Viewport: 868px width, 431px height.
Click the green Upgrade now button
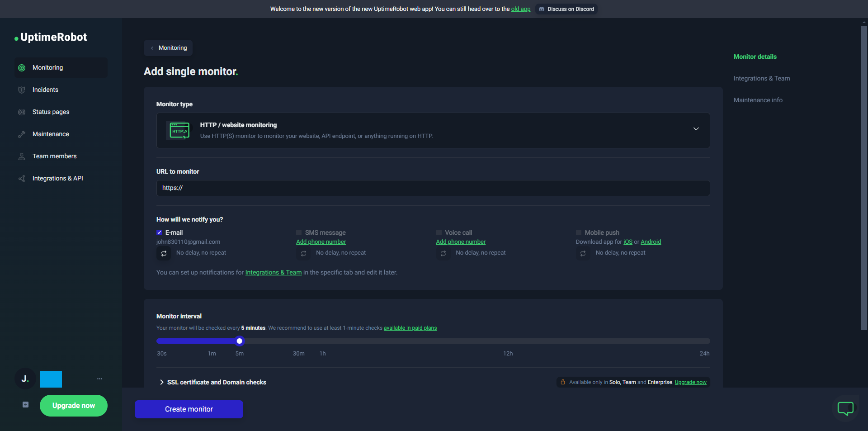(74, 406)
